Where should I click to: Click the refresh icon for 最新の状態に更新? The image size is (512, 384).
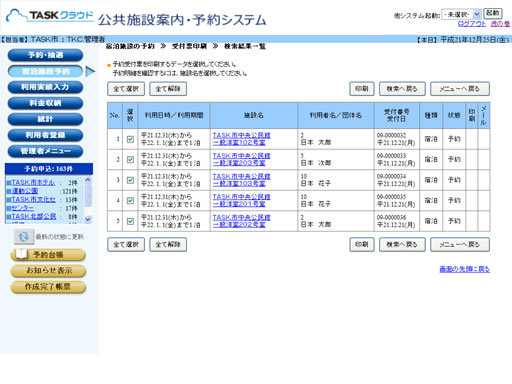24,237
